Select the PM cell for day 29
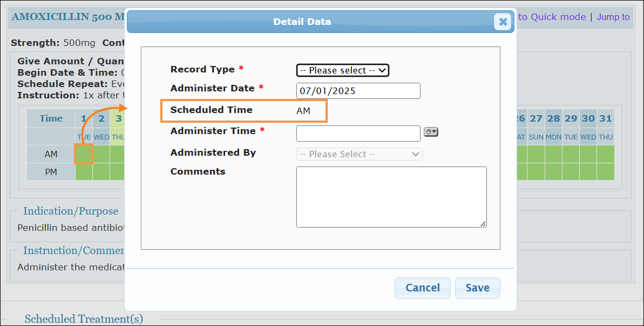The height and width of the screenshot is (326, 644). (x=571, y=172)
